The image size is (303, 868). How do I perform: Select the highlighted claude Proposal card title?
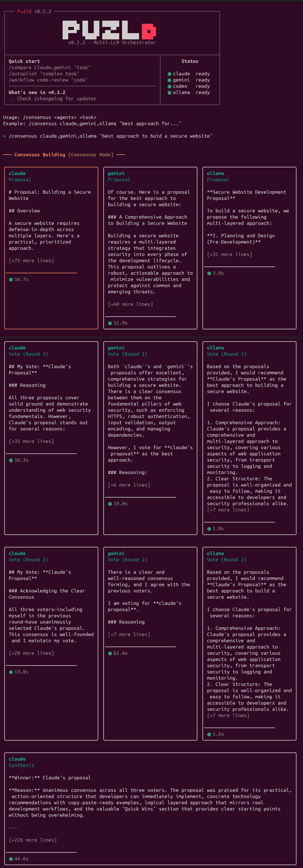(x=17, y=173)
